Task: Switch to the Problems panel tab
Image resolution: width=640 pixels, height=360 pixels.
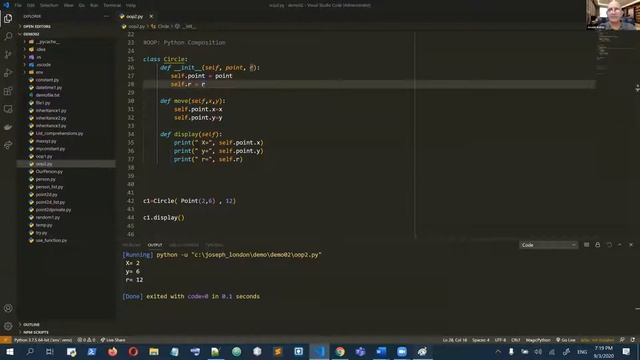Action: [131, 245]
